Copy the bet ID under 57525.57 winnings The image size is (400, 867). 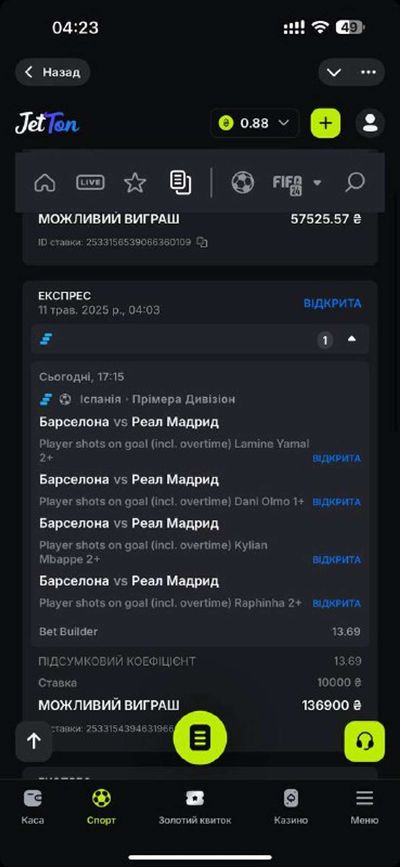(202, 242)
